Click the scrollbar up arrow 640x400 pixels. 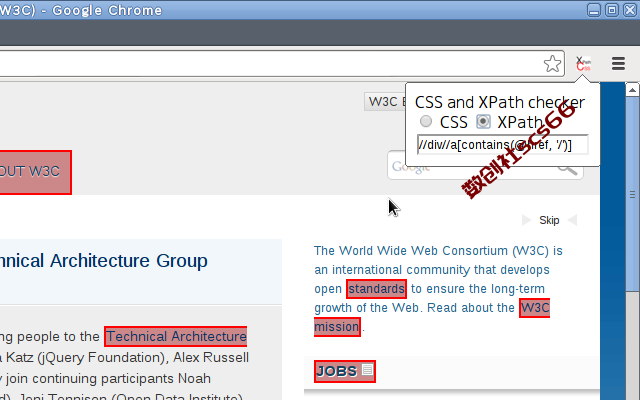pos(632,90)
